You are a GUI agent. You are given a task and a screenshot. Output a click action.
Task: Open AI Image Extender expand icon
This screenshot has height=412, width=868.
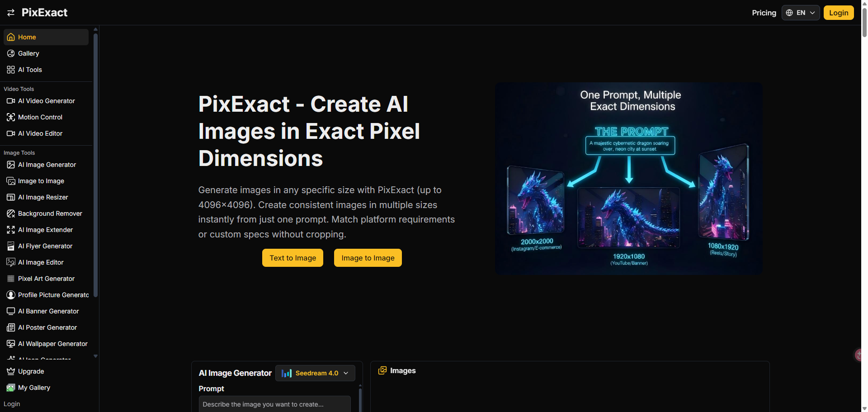click(x=11, y=230)
